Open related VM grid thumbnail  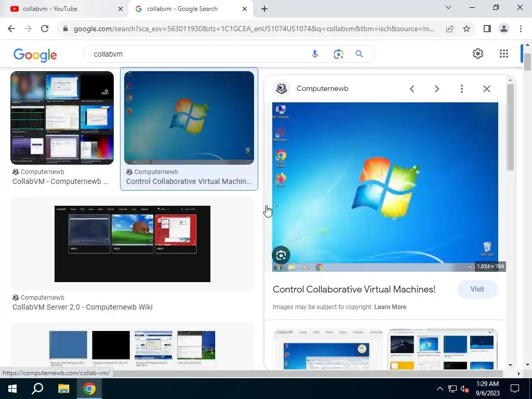443,349
